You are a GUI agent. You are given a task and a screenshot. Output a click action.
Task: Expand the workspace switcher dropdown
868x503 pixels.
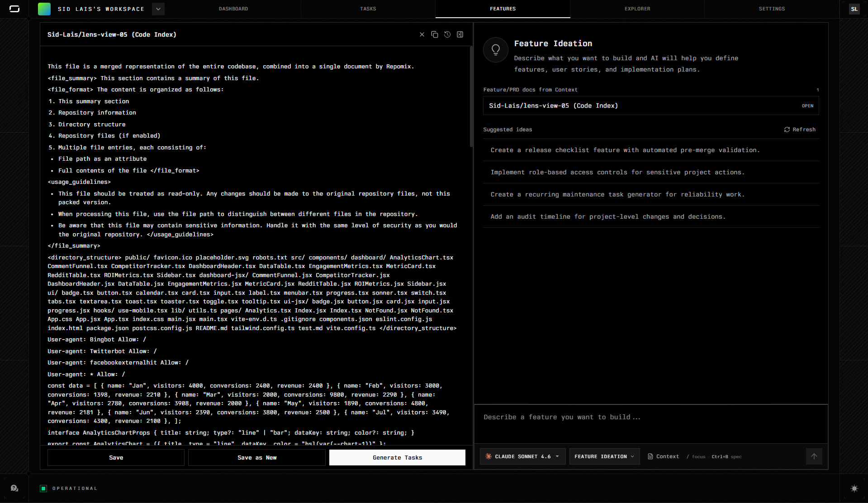pyautogui.click(x=158, y=9)
